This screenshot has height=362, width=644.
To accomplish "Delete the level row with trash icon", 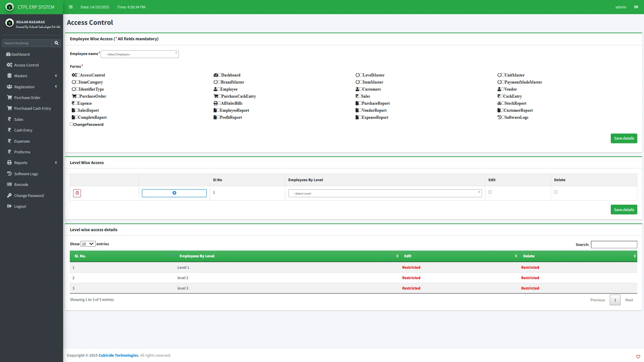I will click(77, 193).
